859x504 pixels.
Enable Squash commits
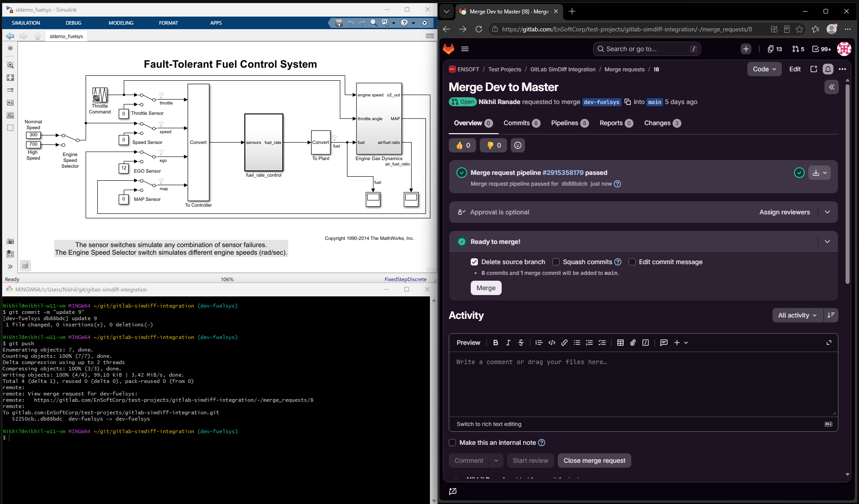click(556, 262)
